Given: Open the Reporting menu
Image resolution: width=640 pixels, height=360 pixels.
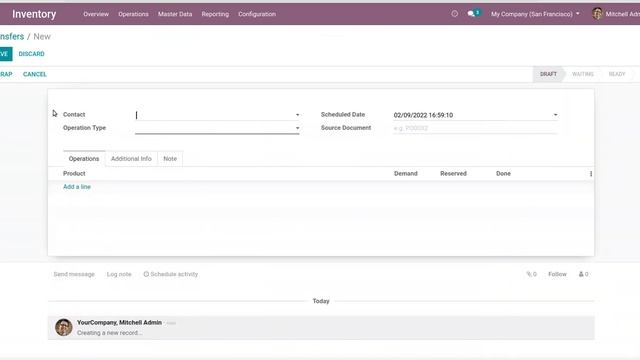Looking at the screenshot, I should (x=215, y=14).
